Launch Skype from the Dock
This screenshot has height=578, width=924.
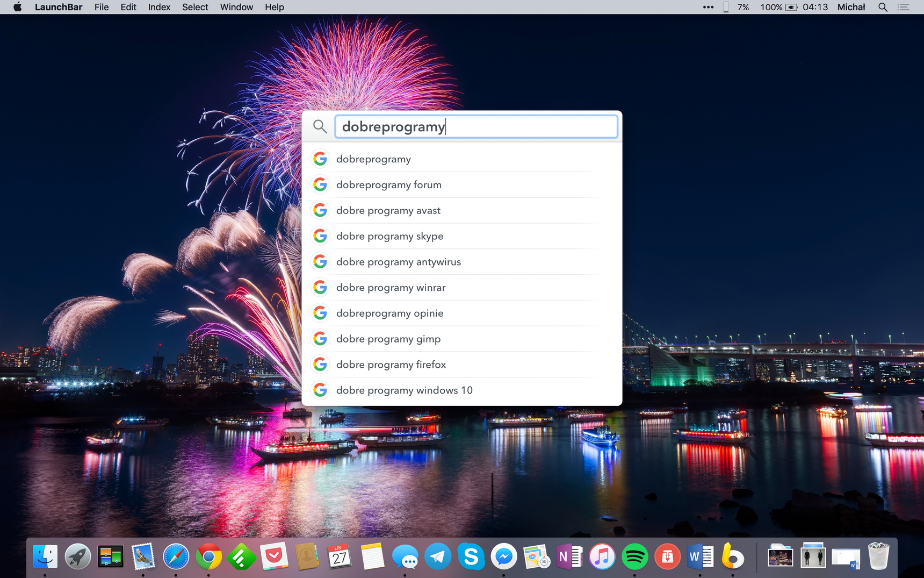pos(471,556)
